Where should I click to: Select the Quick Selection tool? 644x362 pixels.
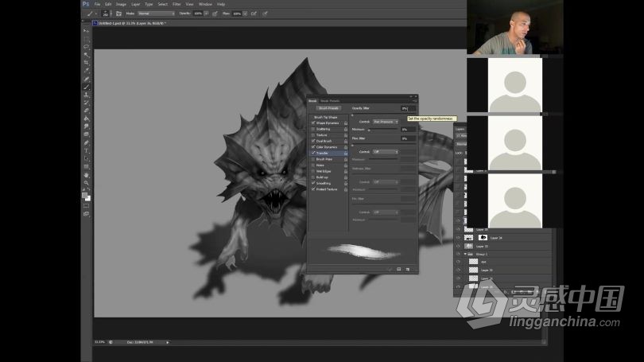[x=86, y=55]
